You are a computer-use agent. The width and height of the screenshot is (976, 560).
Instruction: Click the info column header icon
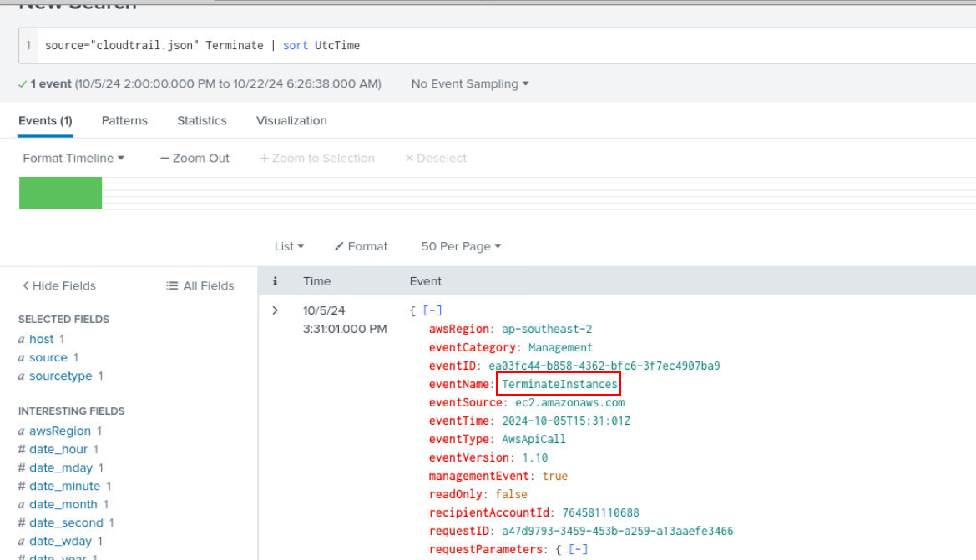[276, 281]
